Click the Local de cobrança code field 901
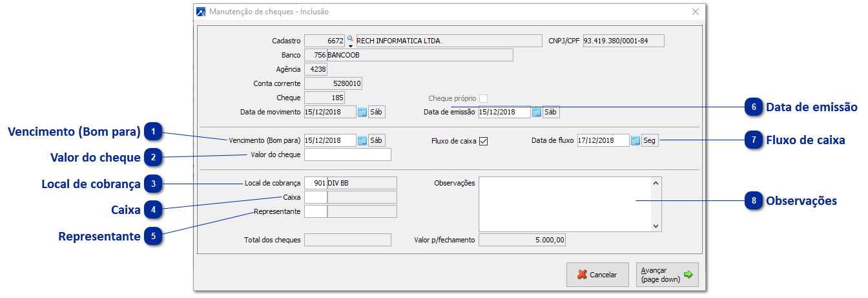This screenshot has width=868, height=298. coord(316,183)
